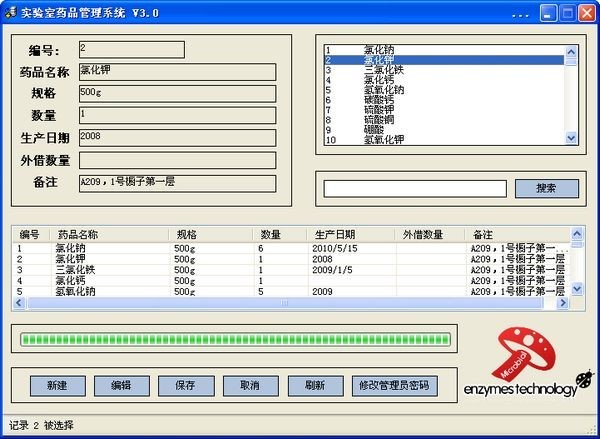Open 修改管理员密码 change password button
The width and height of the screenshot is (600, 439).
tap(395, 386)
